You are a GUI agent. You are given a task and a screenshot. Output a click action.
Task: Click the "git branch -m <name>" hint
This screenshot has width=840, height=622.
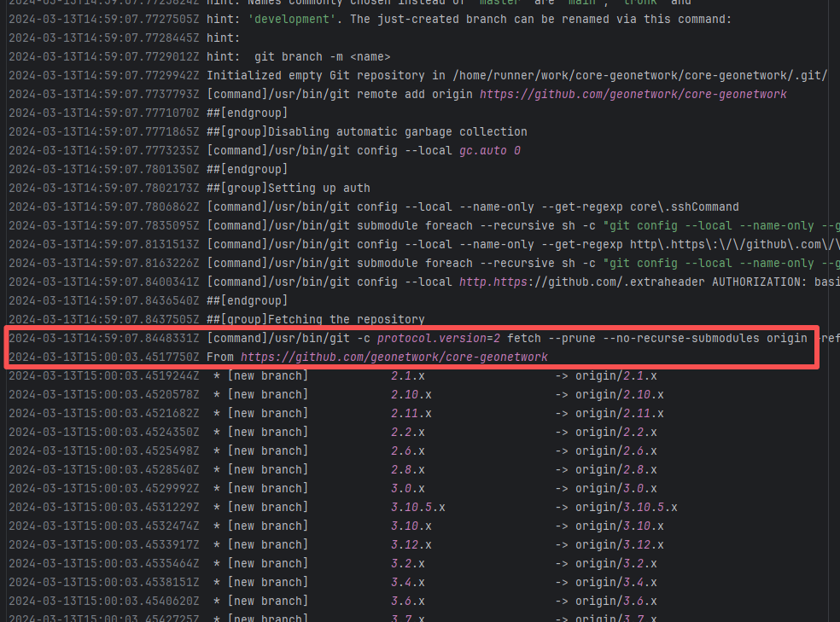click(x=322, y=56)
